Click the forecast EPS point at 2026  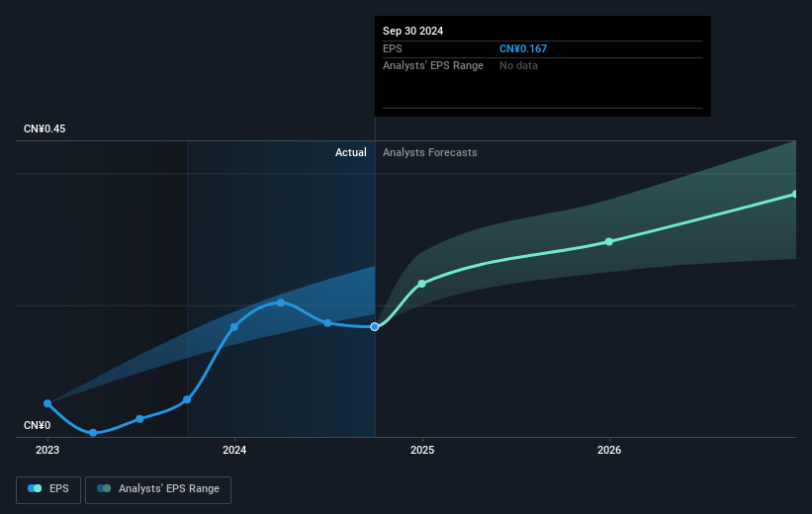click(x=609, y=242)
